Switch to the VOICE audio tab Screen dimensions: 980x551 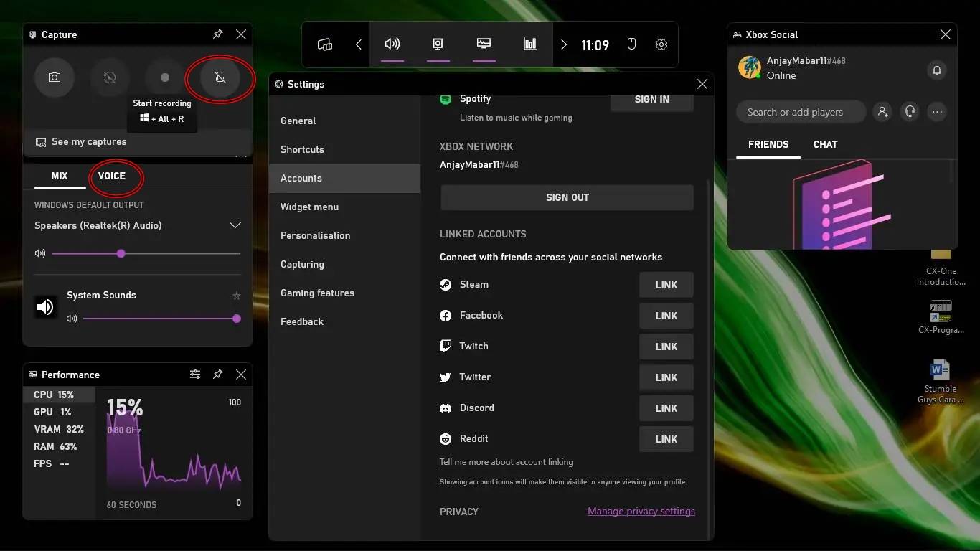[x=112, y=176]
